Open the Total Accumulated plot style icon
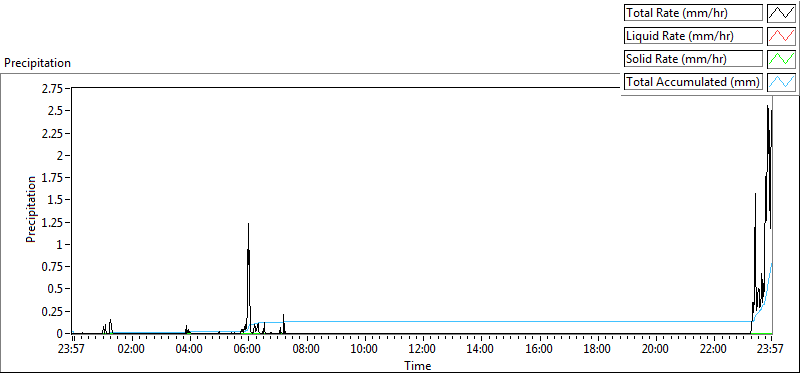This screenshot has height=373, width=800. tap(782, 82)
